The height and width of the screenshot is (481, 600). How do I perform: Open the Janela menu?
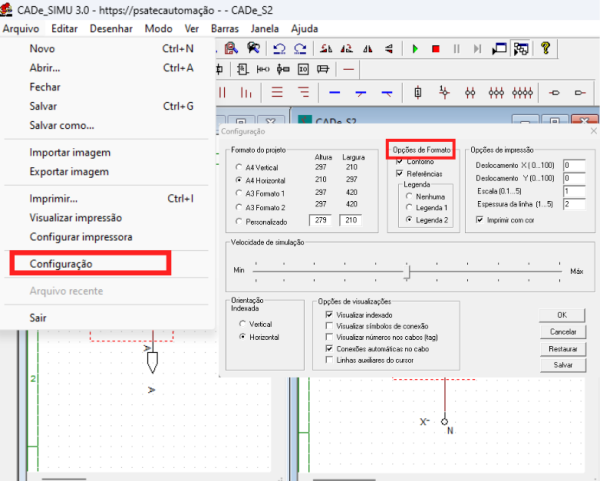click(264, 29)
